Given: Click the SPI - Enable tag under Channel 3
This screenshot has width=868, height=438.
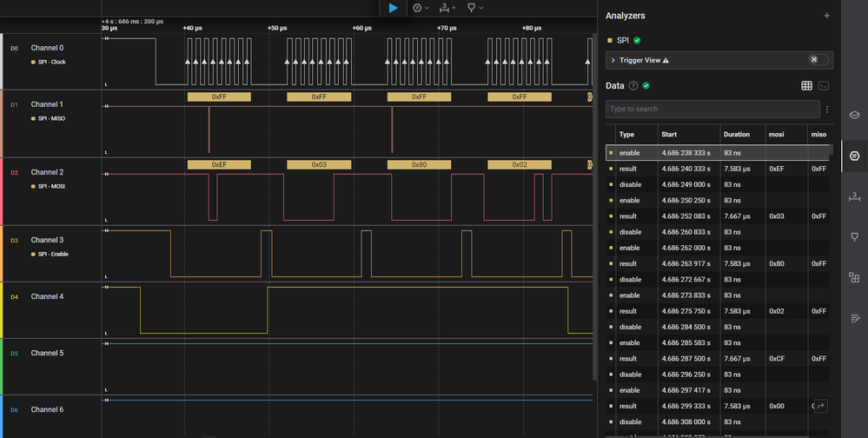Looking at the screenshot, I should (x=53, y=254).
